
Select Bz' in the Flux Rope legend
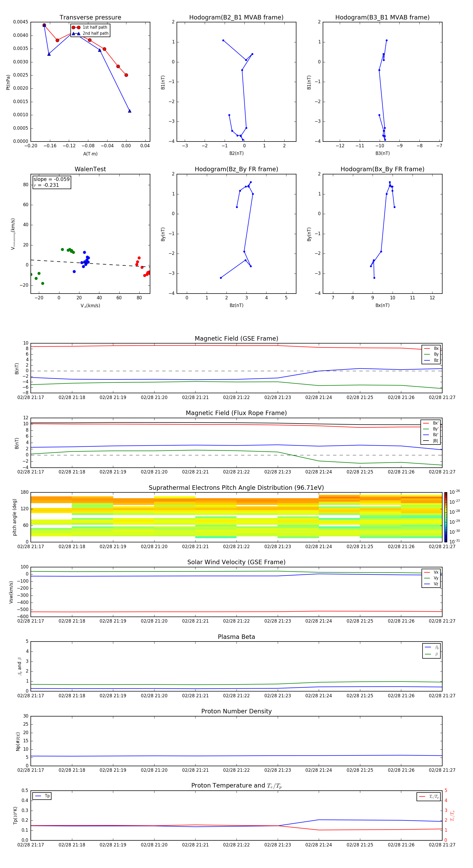[x=431, y=435]
